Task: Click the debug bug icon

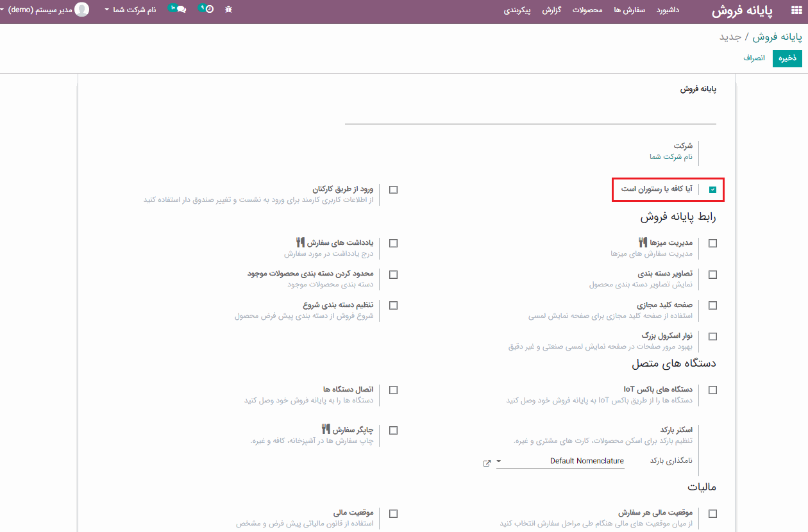Action: click(229, 10)
